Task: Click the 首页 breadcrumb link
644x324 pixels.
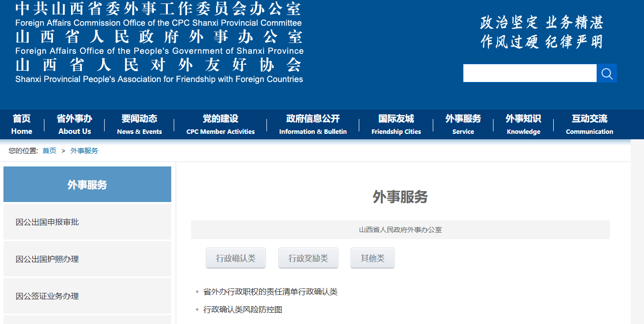Action: pos(49,151)
